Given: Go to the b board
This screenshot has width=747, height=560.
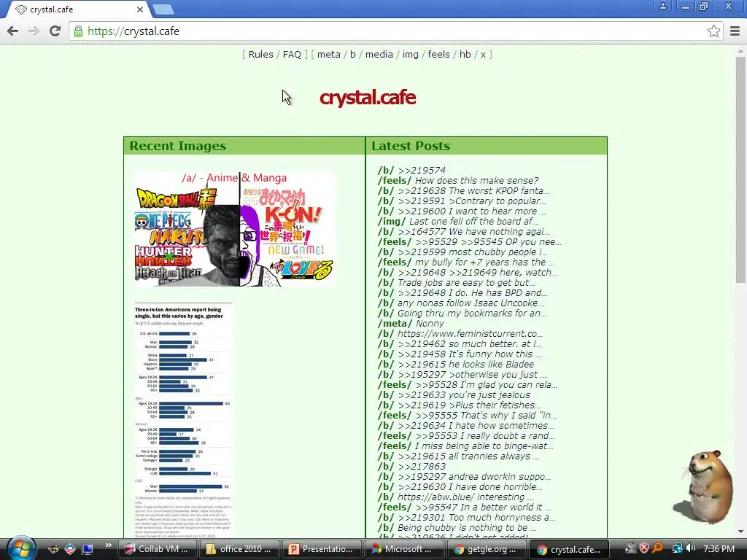Looking at the screenshot, I should 353,54.
